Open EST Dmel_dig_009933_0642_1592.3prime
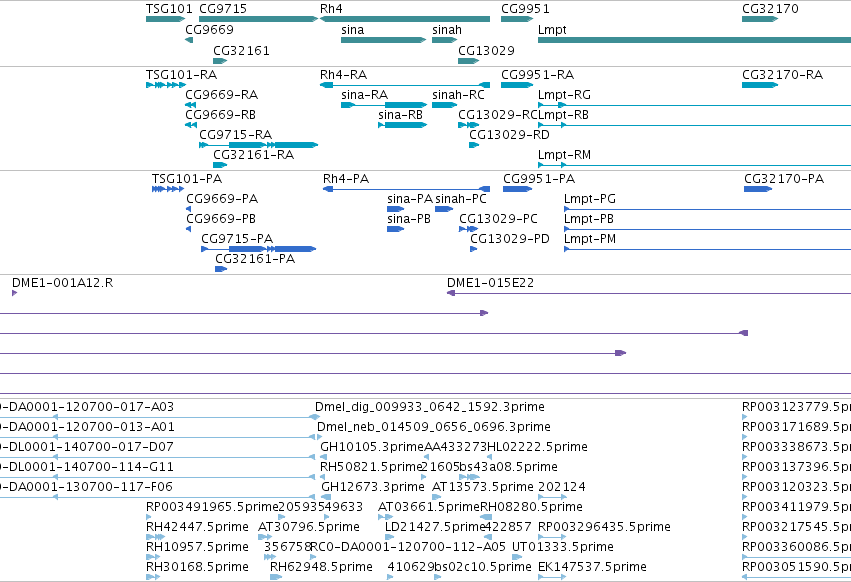This screenshot has width=851, height=582. tap(430, 407)
